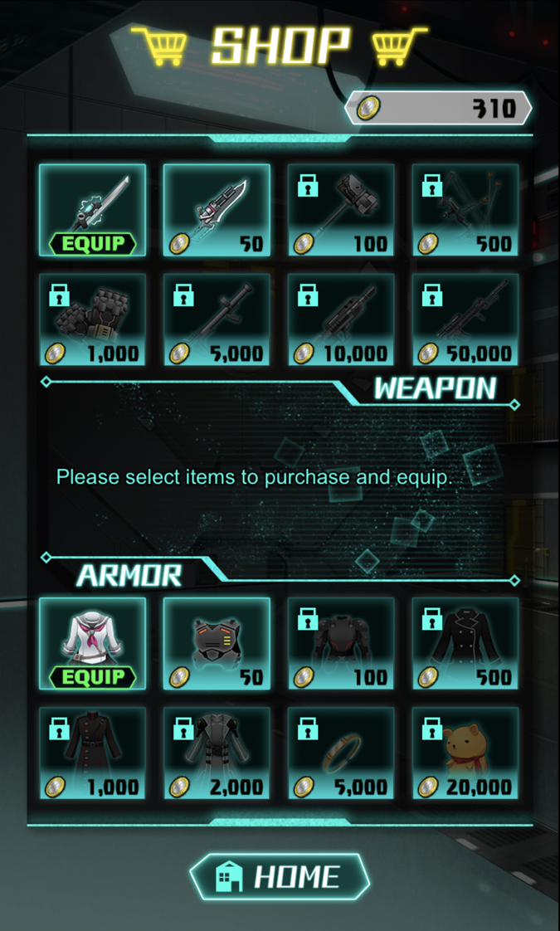
Task: Select the equipped sailor uniform armor
Action: pos(92,644)
